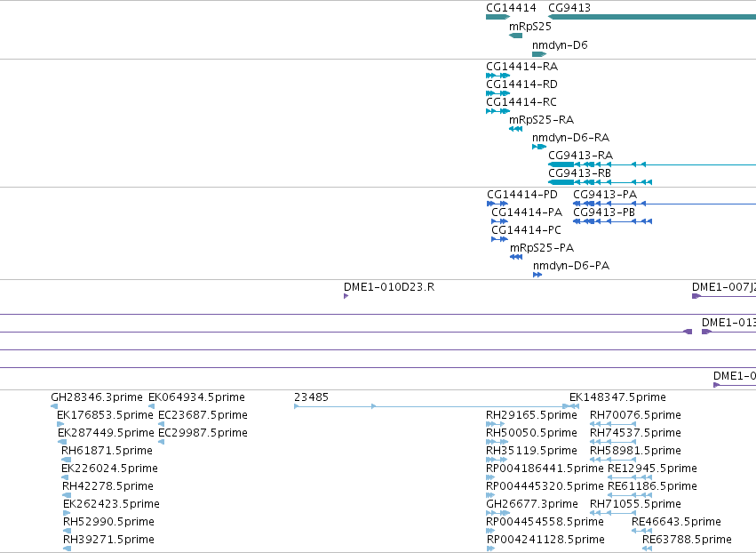Click the mRpS25-PA protein label
The width and height of the screenshot is (756, 553).
tap(542, 248)
